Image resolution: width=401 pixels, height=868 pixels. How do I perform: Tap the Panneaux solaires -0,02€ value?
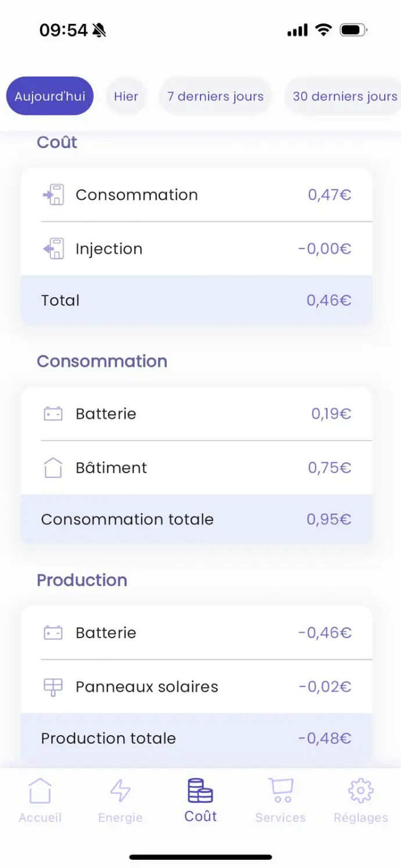point(325,687)
